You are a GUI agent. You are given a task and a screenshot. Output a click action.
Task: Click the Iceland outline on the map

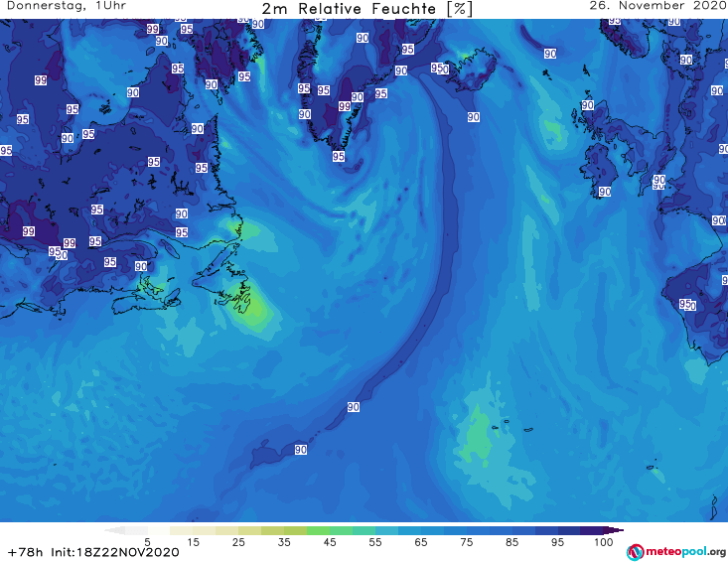pos(471,70)
